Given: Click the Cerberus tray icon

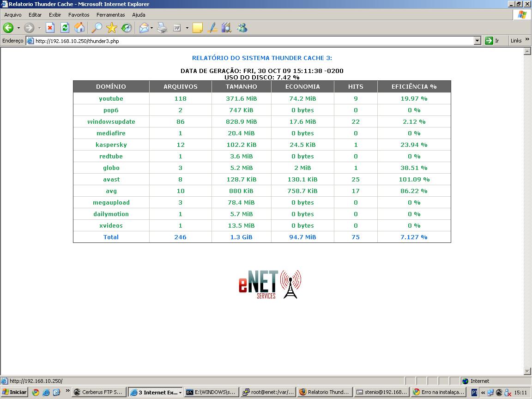Looking at the screenshot, I should 499,393.
